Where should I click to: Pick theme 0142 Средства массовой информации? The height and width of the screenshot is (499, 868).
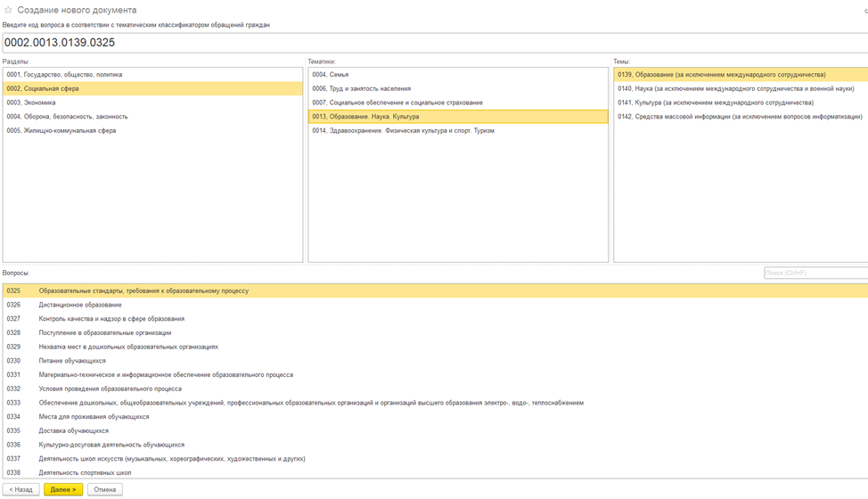pos(740,117)
